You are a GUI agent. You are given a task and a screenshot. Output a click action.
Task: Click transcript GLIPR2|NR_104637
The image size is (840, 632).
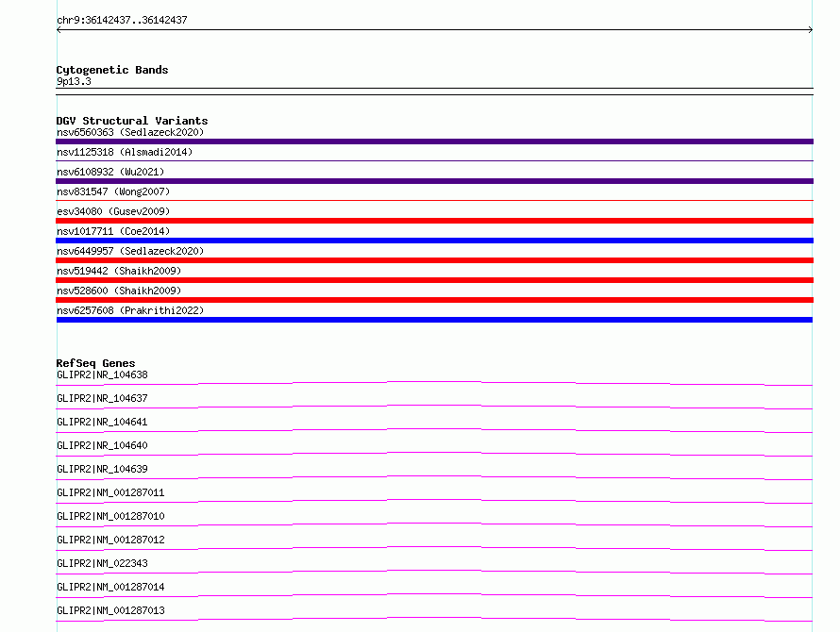point(102,398)
